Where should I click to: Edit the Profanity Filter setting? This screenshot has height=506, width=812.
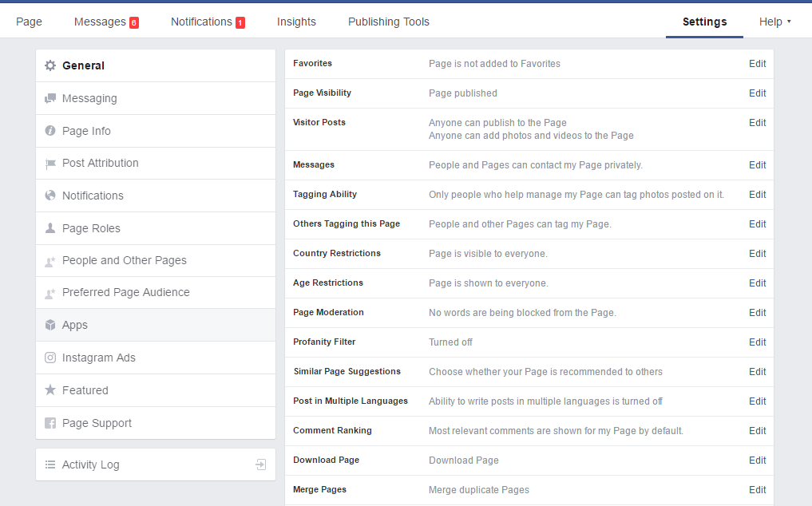click(x=756, y=342)
